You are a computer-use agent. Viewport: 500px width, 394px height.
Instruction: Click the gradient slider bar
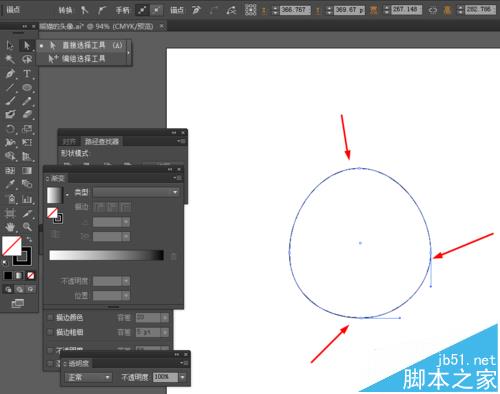tap(107, 255)
